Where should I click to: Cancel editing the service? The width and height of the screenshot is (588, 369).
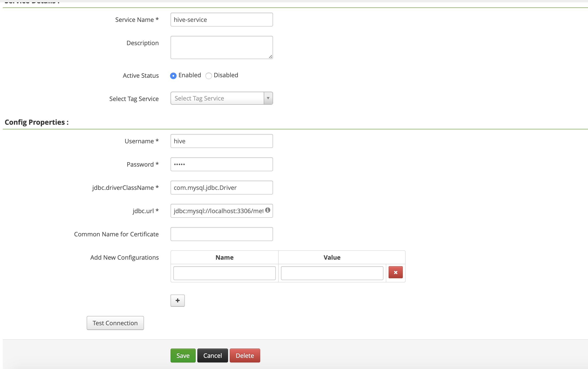pos(212,356)
